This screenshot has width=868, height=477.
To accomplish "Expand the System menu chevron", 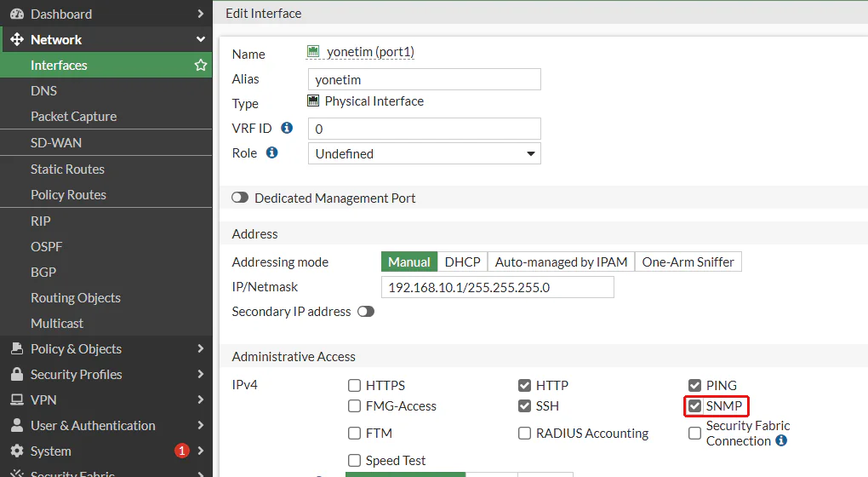I will pyautogui.click(x=200, y=451).
